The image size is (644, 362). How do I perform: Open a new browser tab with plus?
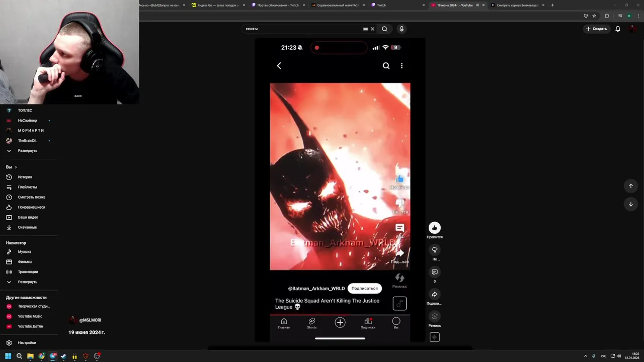click(552, 5)
